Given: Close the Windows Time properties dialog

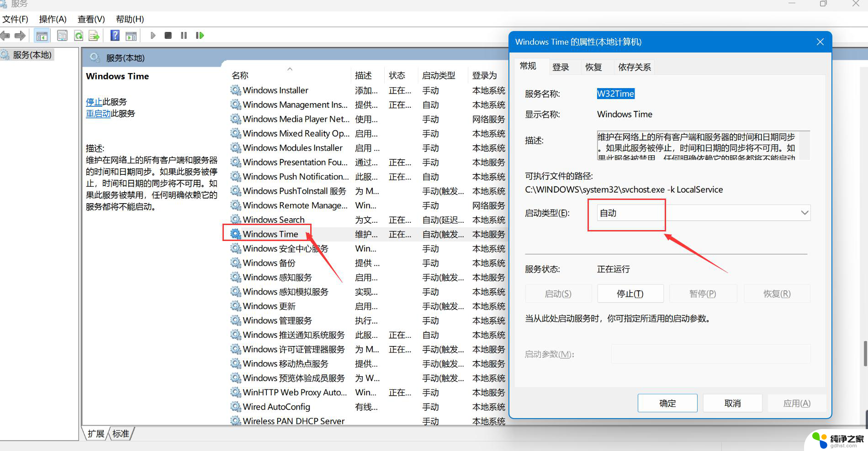Looking at the screenshot, I should coord(820,42).
